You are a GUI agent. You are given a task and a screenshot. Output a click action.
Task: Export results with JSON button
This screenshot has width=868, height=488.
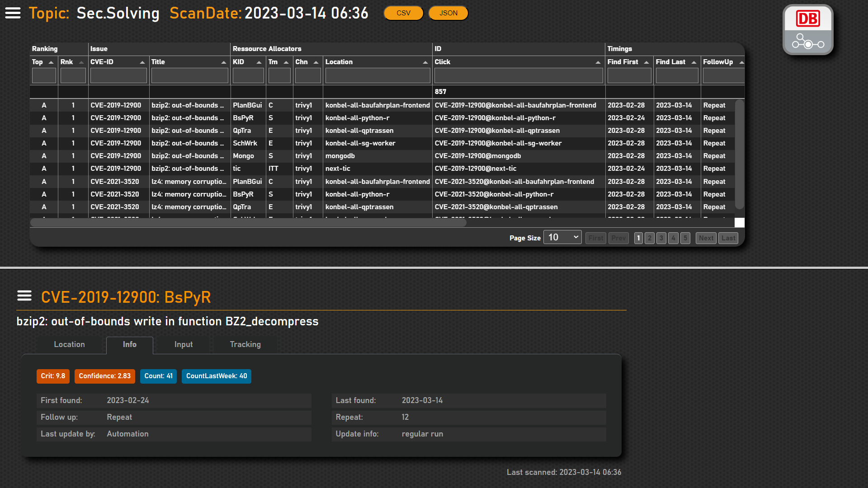(x=448, y=13)
